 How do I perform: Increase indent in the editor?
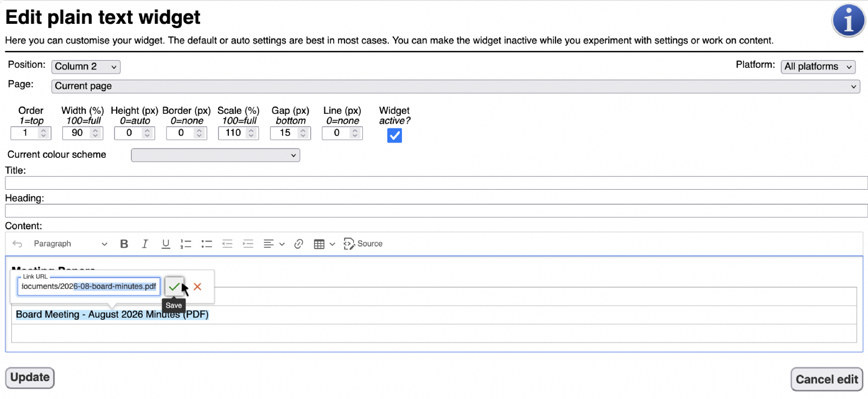click(x=248, y=244)
